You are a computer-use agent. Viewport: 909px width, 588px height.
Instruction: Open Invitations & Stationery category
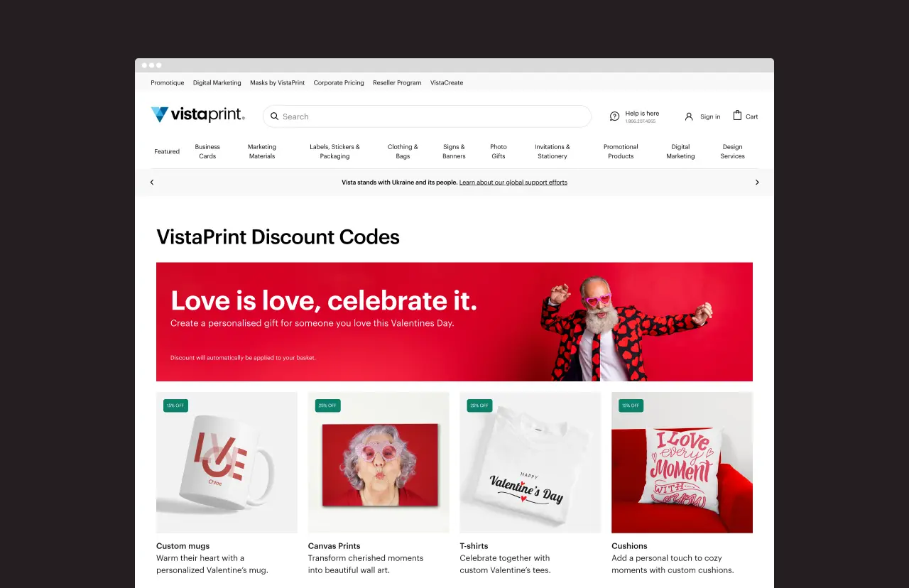tap(553, 151)
